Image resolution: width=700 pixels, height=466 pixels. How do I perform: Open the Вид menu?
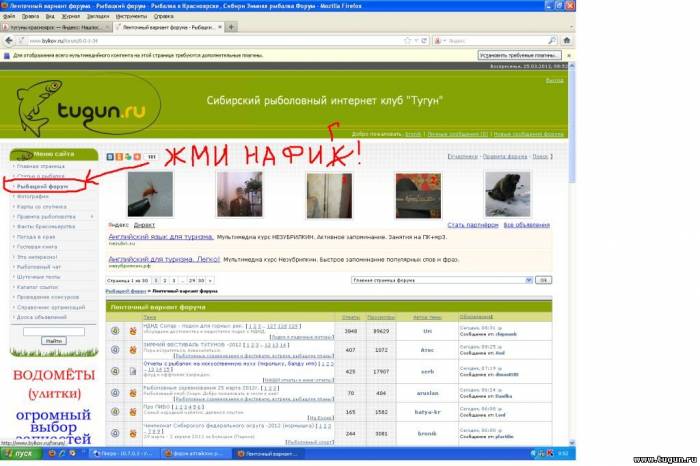[x=50, y=16]
